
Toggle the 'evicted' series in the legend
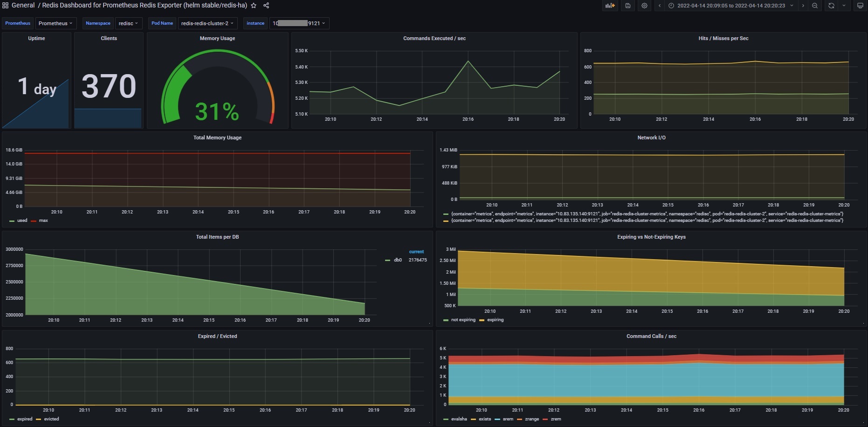pos(51,419)
